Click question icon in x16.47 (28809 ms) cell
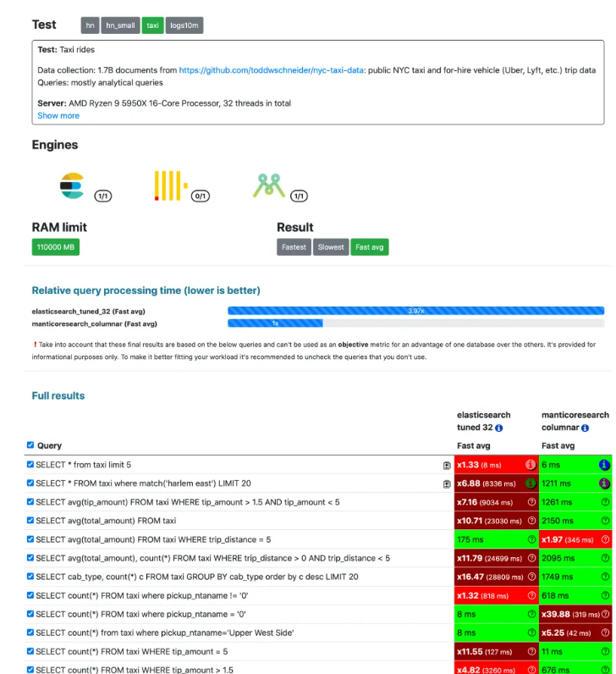616x674 pixels. (531, 577)
